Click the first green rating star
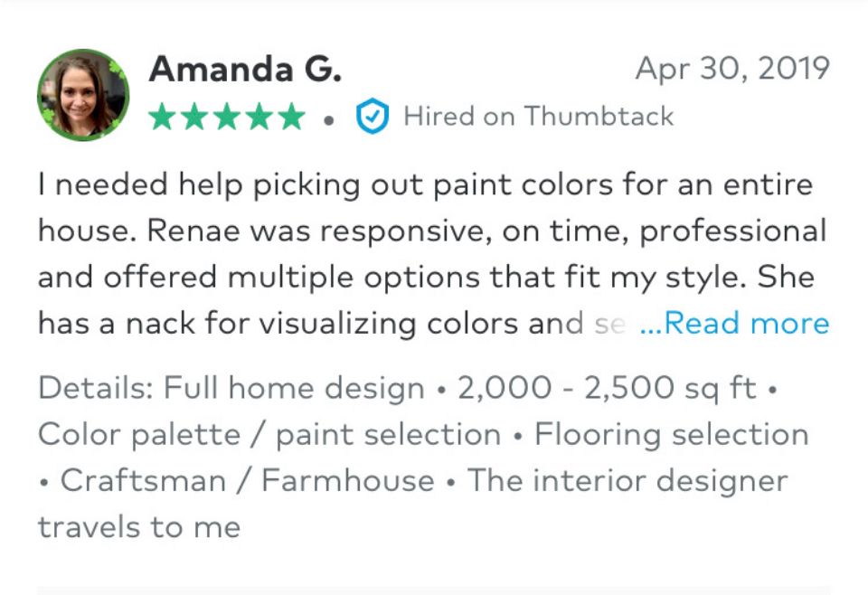This screenshot has height=595, width=868. tap(162, 117)
